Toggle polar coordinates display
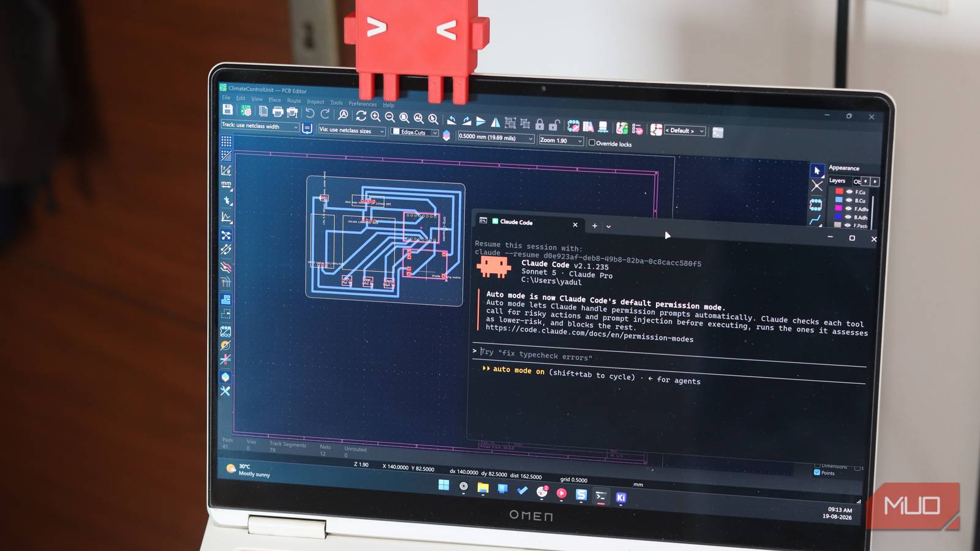Viewport: 980px width, 551px height. (x=226, y=170)
